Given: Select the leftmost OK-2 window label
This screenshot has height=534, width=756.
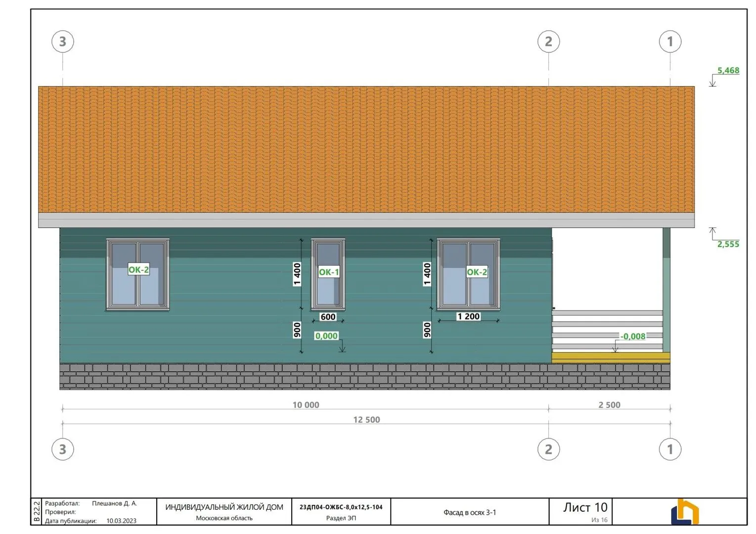Looking at the screenshot, I should pos(138,269).
